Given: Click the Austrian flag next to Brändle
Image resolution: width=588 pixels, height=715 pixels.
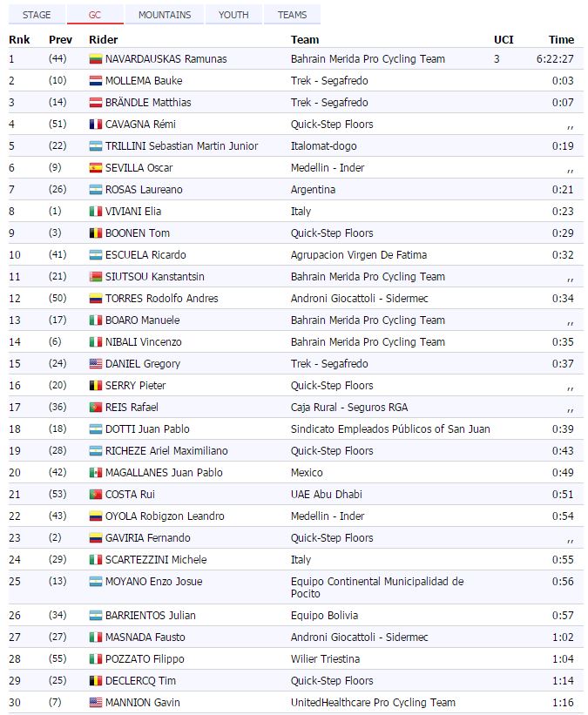Looking at the screenshot, I should [96, 103].
